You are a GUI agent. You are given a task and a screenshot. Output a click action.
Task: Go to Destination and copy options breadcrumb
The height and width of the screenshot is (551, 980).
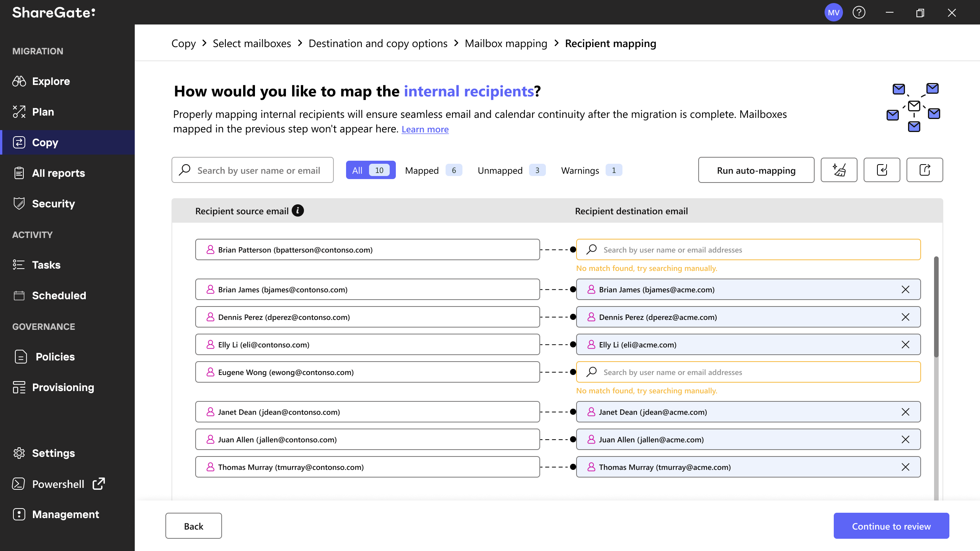[378, 44]
